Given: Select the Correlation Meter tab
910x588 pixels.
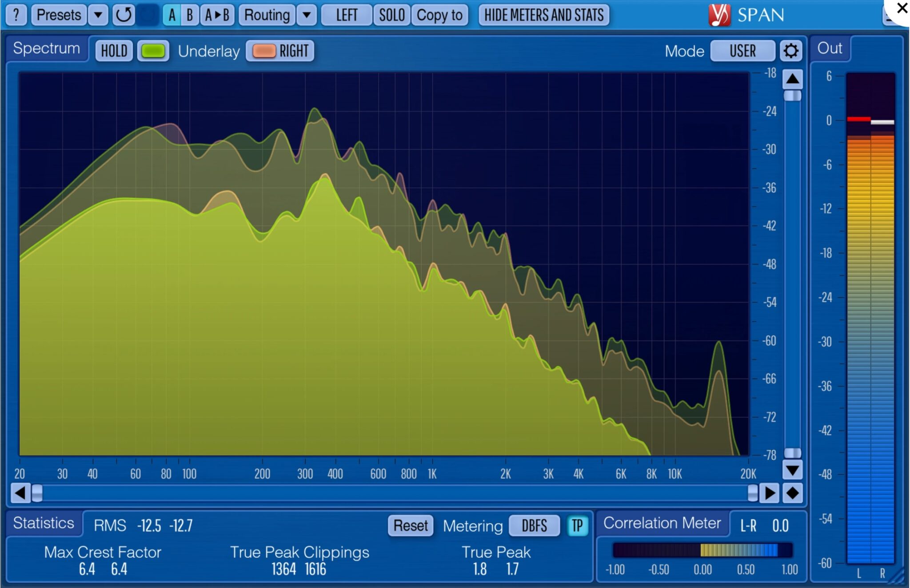Looking at the screenshot, I should (x=663, y=523).
